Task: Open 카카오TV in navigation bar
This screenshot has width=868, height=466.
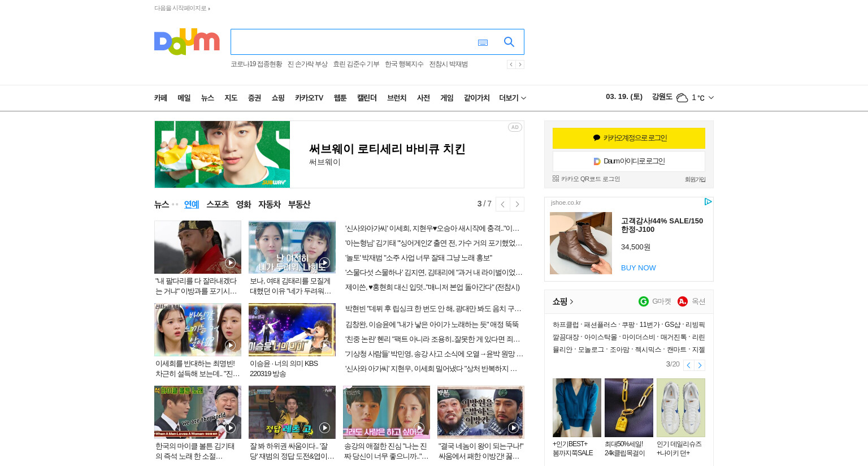Action: [309, 98]
